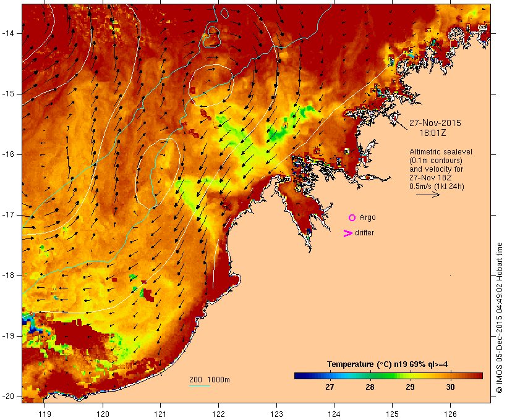507x420 pixels.
Task: Click the 'Temperature (°C) n19 69% ql>=4' title
Action: (388, 364)
